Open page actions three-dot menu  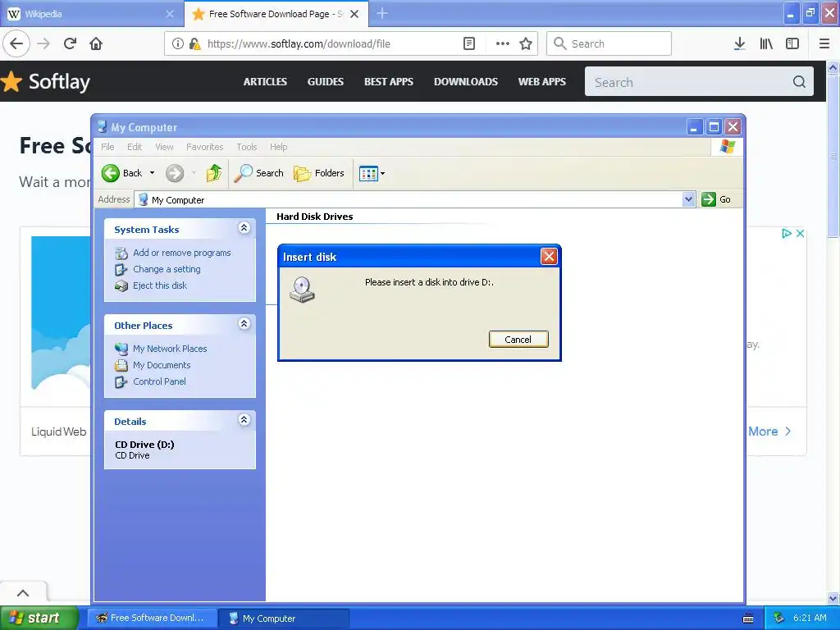(x=503, y=43)
